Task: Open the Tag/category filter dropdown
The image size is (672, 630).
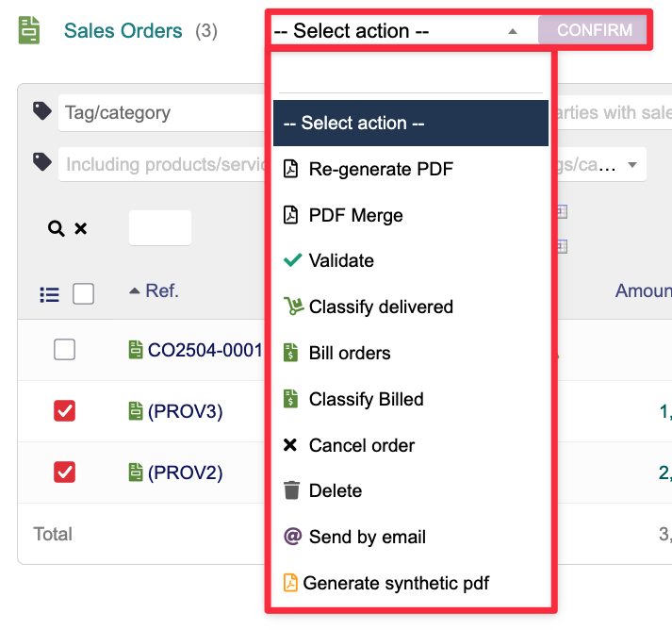Action: pos(160,112)
